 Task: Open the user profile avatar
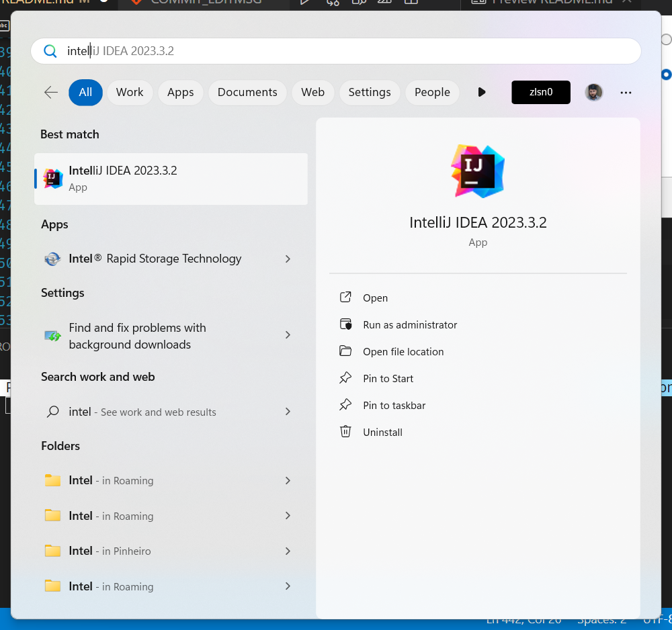click(593, 92)
